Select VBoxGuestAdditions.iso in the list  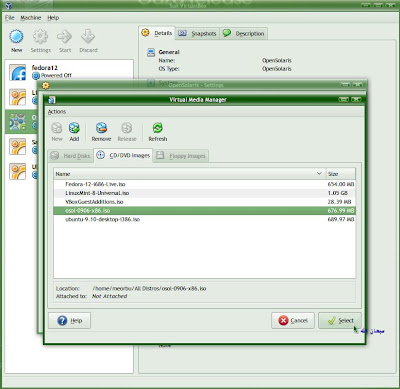(x=94, y=202)
